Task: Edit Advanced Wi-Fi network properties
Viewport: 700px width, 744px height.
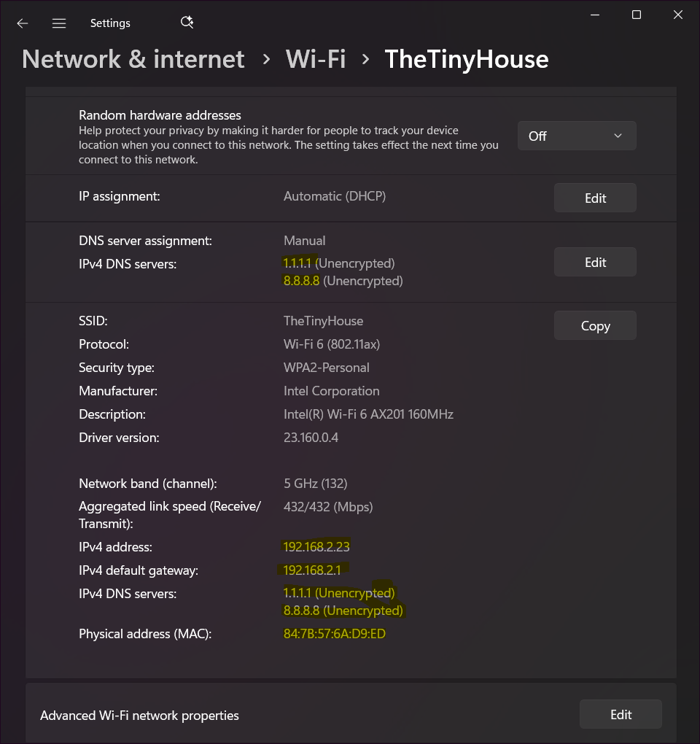Action: tap(621, 715)
